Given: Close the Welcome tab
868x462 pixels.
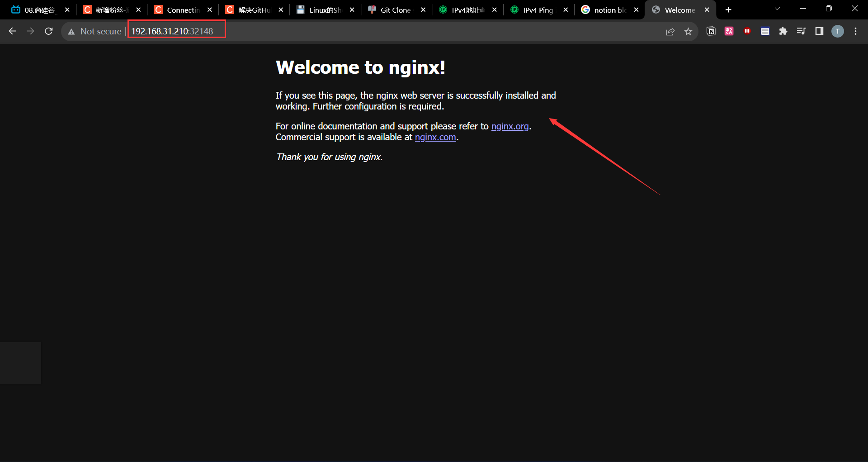Looking at the screenshot, I should point(707,10).
